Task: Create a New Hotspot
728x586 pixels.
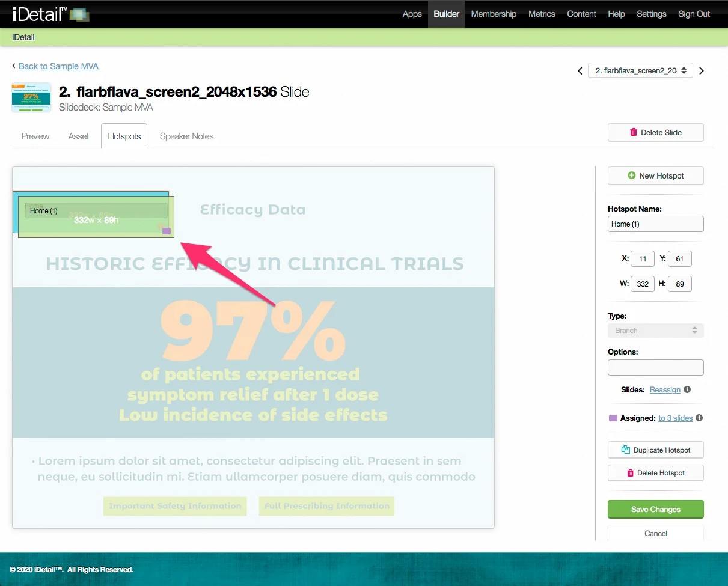Action: click(x=656, y=175)
